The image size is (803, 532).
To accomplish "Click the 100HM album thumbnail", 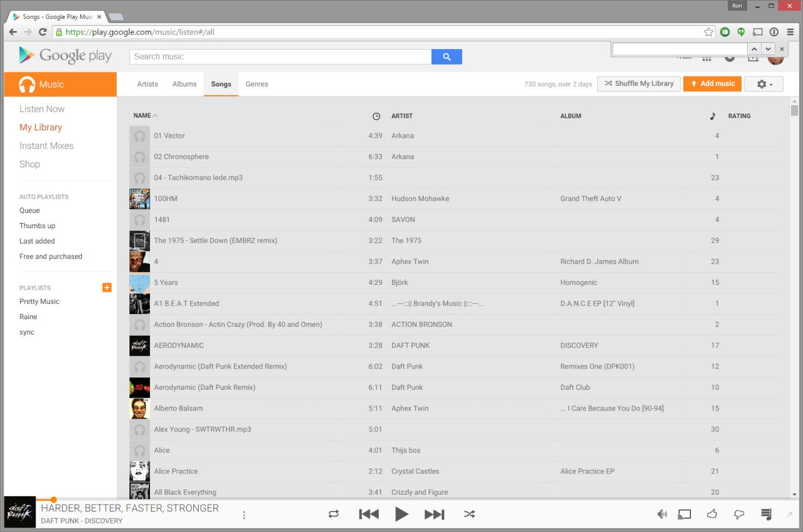I will tap(139, 199).
